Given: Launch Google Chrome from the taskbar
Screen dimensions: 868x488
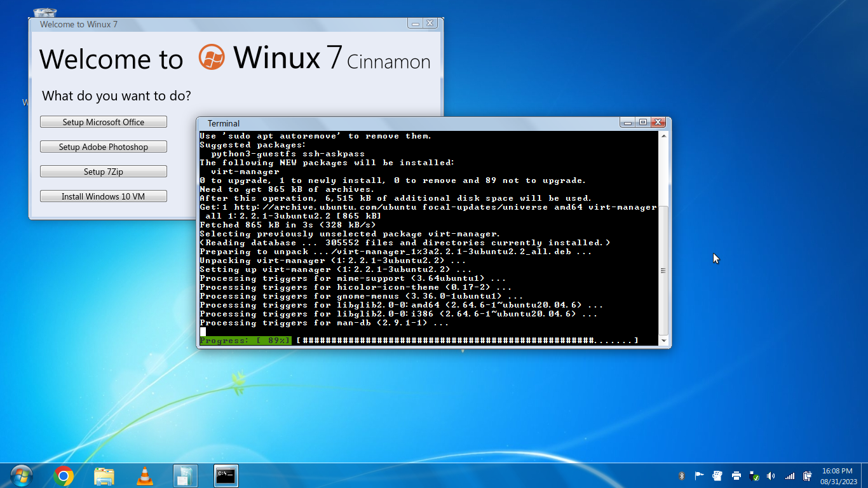Looking at the screenshot, I should pos(64,475).
